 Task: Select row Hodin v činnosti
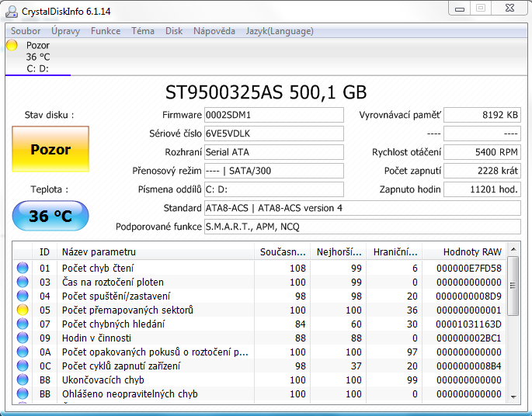[x=259, y=338]
